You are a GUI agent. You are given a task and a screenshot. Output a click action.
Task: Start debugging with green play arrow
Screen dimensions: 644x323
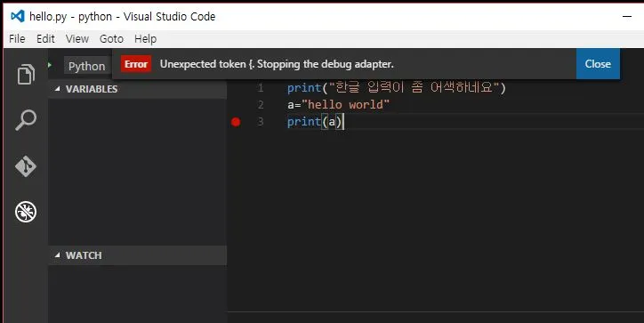point(50,65)
